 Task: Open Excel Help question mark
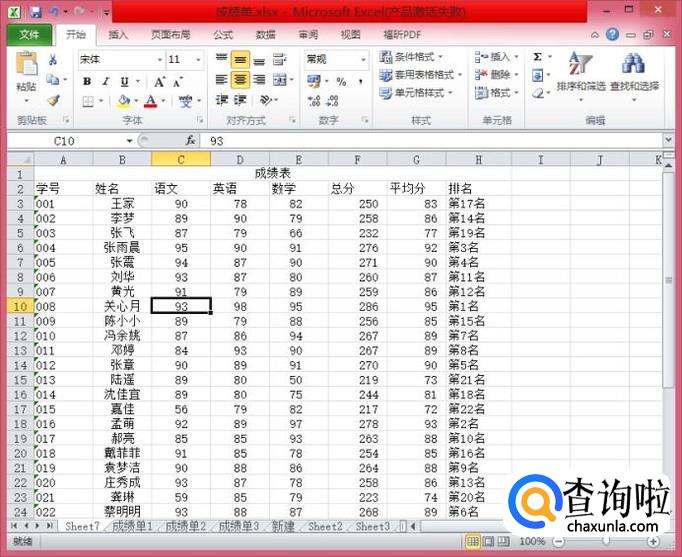612,34
